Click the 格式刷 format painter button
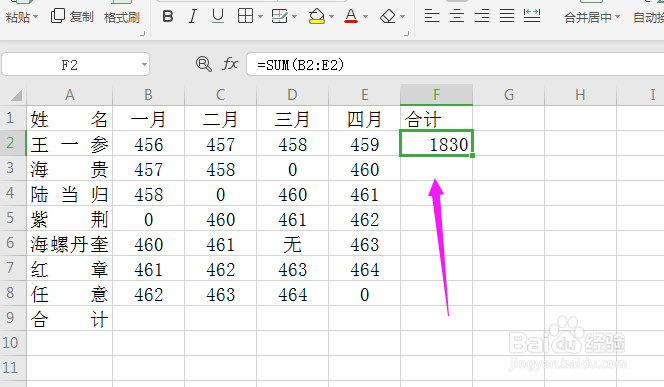Image resolution: width=664 pixels, height=387 pixels. (x=122, y=17)
